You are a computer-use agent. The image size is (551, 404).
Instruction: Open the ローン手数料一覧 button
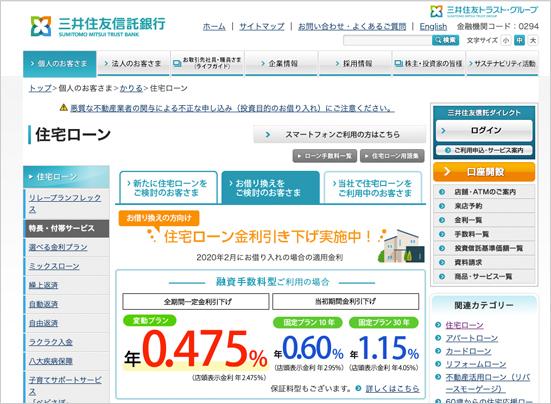point(325,156)
